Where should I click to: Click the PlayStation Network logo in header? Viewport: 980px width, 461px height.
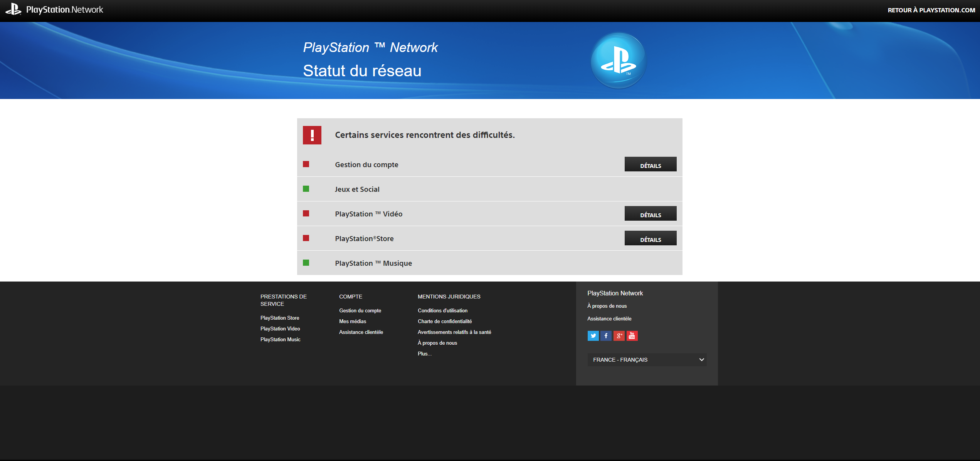(x=54, y=10)
